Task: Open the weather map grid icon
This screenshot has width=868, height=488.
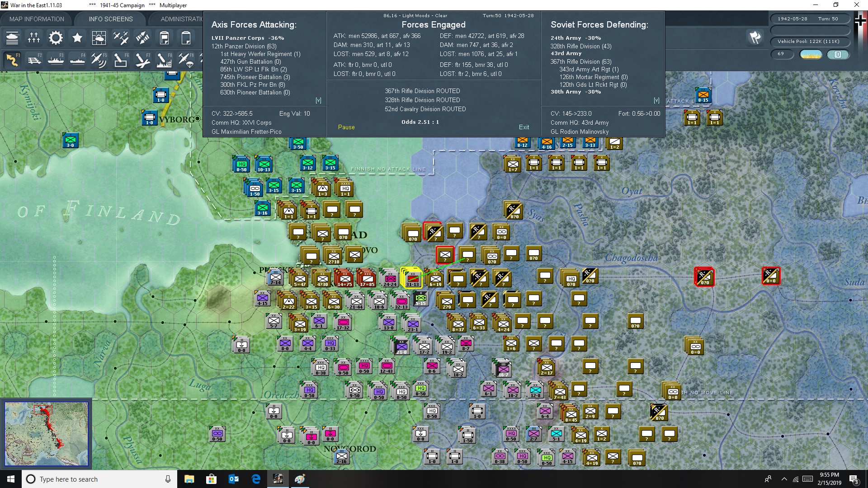Action: tap(99, 38)
